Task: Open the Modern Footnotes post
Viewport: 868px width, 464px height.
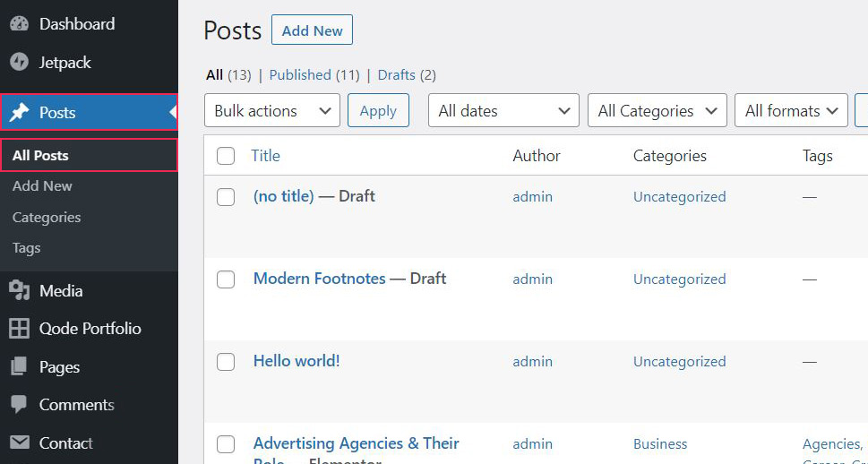Action: click(320, 279)
